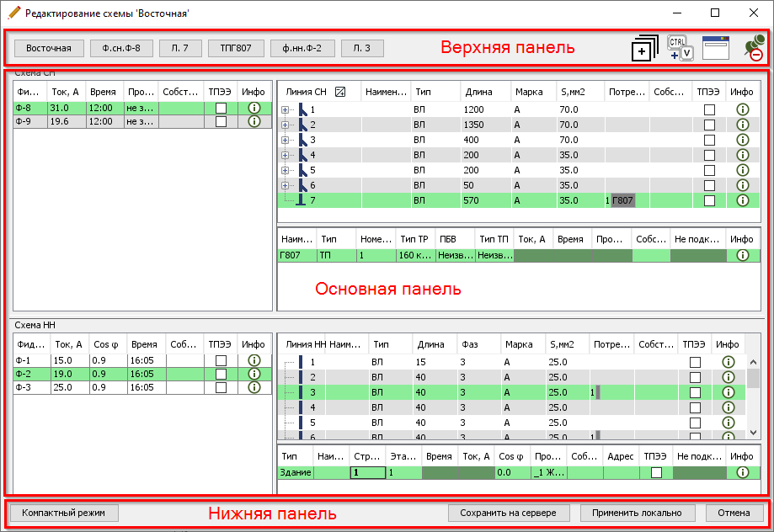The width and height of the screenshot is (774, 532).
Task: Expand СН line 5 tree node
Action: coord(286,170)
